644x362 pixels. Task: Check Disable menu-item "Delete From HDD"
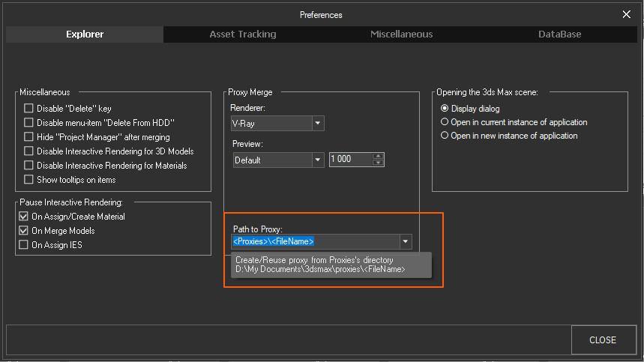click(28, 122)
